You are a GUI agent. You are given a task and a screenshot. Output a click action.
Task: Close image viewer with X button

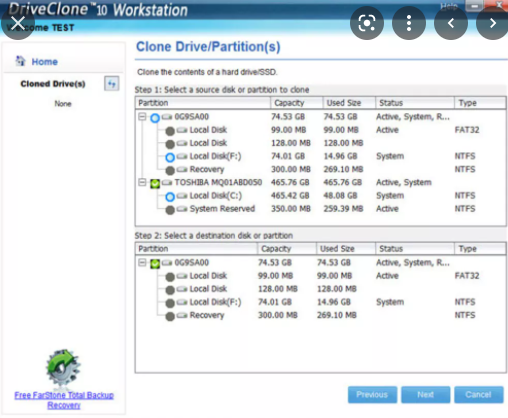tap(18, 23)
